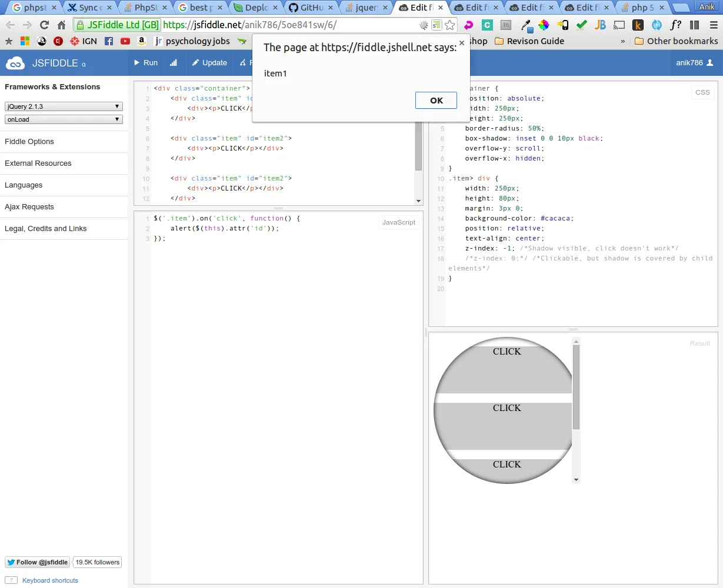The height and width of the screenshot is (588, 723).
Task: Click the pink arrow extension icon
Action: click(x=469, y=25)
